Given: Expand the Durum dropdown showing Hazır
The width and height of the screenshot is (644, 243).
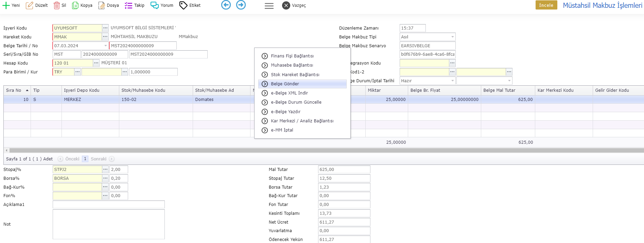Looking at the screenshot, I should click(452, 81).
